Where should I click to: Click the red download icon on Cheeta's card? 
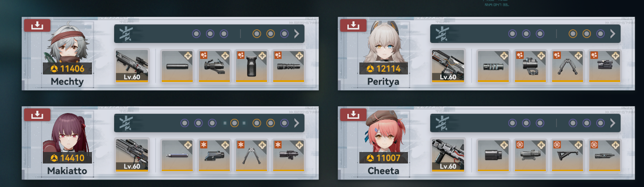point(354,115)
